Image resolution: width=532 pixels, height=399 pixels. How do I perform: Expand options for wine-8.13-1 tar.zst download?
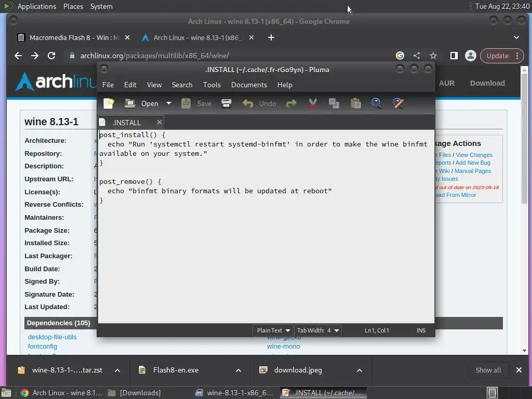(x=117, y=370)
